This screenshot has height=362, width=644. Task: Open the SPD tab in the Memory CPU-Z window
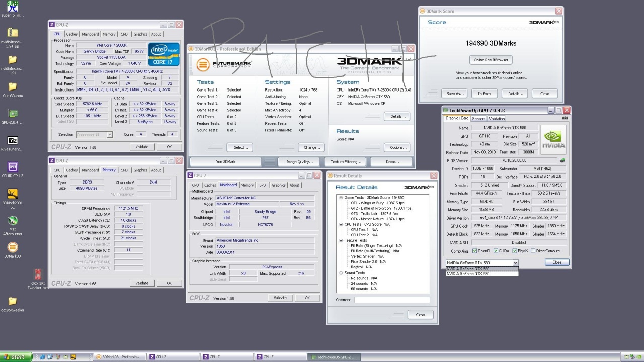[x=124, y=170]
